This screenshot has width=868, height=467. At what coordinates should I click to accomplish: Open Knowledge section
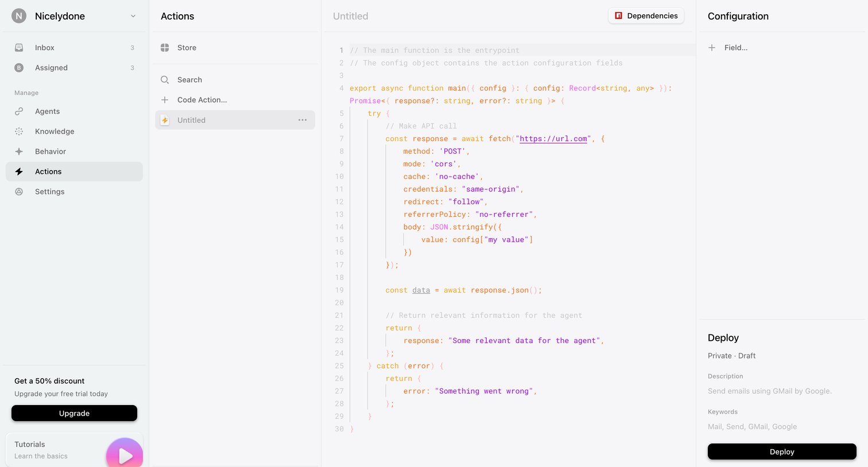74,131
